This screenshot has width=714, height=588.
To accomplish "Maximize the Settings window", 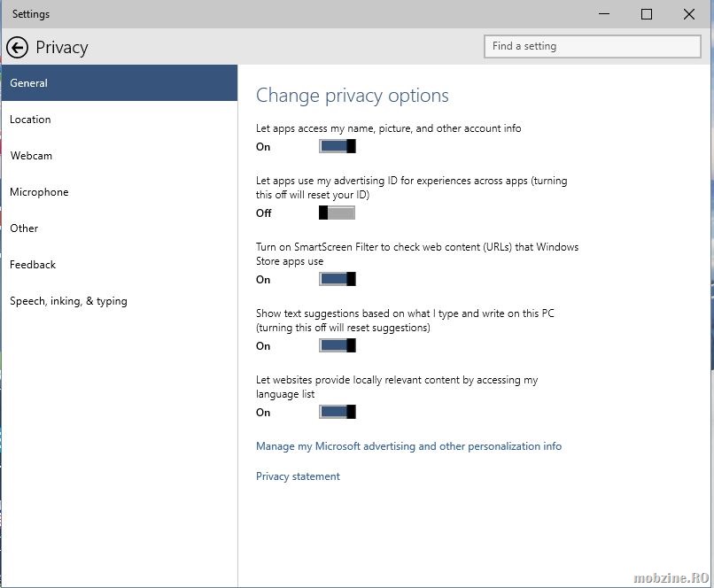I will [x=647, y=14].
